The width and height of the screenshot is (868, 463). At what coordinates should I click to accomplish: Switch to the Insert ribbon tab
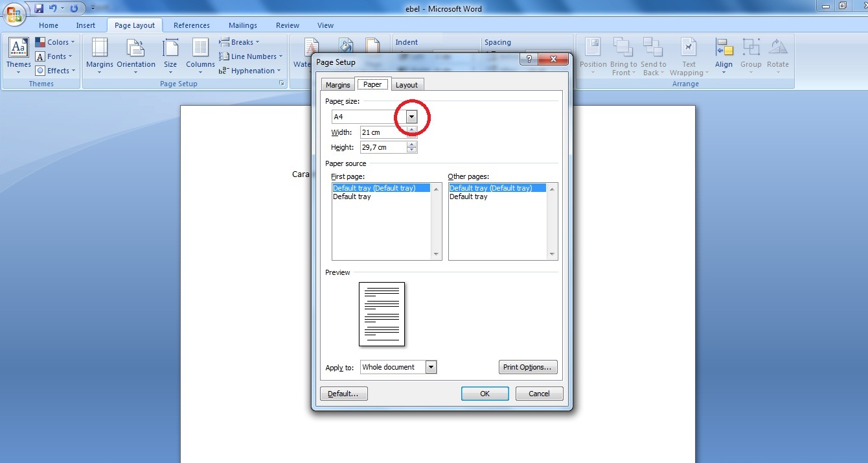point(86,25)
